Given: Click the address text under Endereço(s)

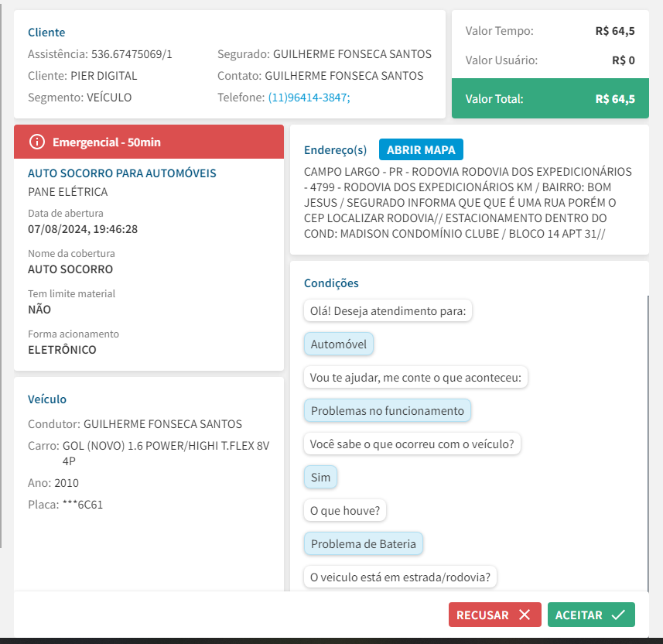Looking at the screenshot, I should 468,203.
